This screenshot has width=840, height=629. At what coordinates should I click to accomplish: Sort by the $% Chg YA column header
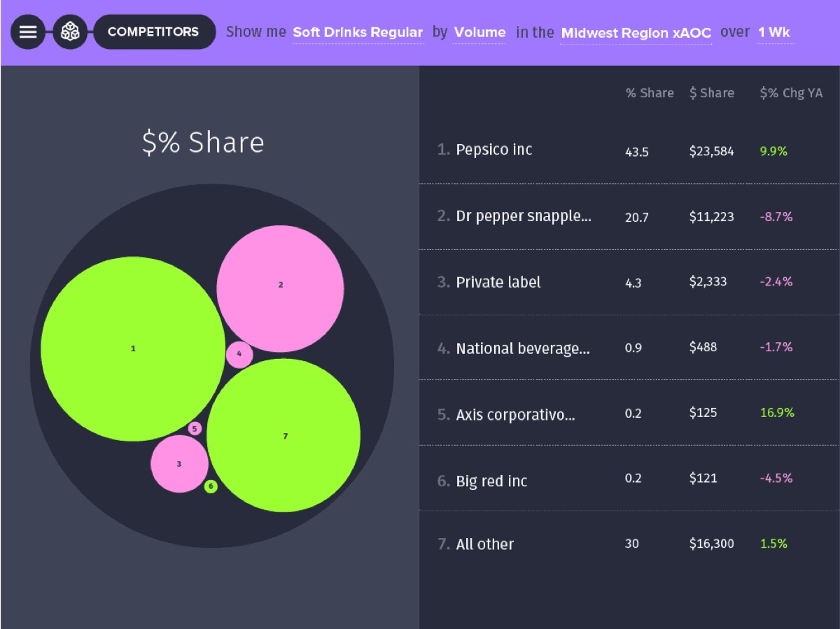click(x=792, y=93)
